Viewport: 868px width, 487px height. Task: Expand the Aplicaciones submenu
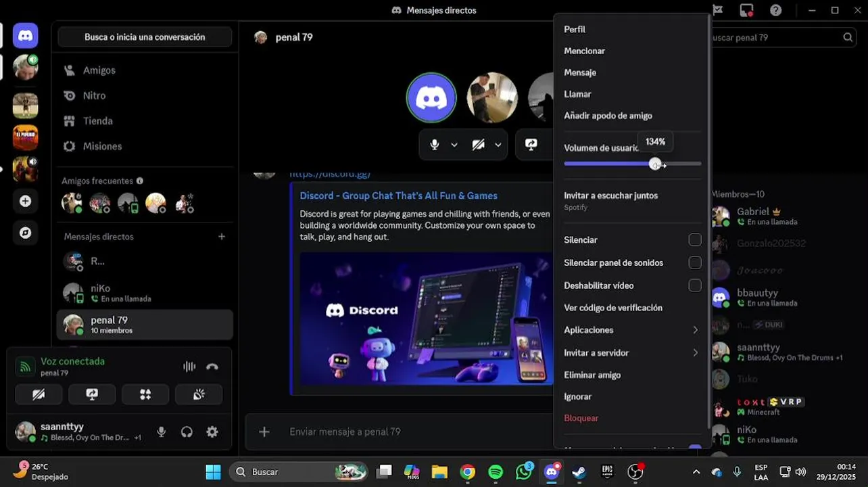[632, 330]
